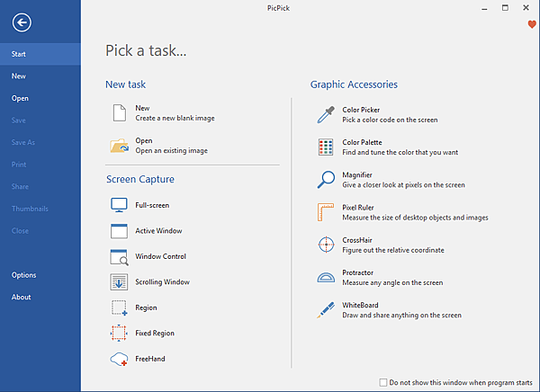Open the Color Palette icon

click(326, 147)
